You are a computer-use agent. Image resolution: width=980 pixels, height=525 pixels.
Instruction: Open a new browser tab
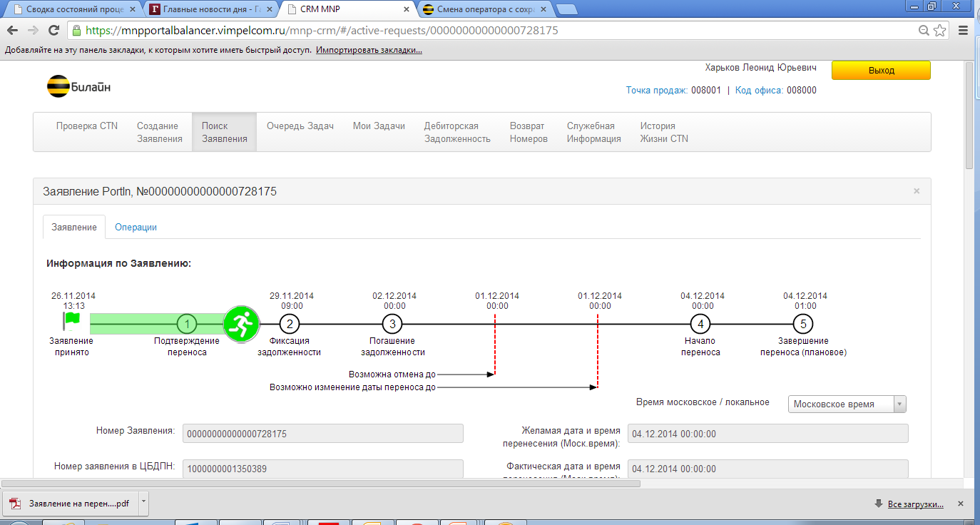[x=566, y=9]
